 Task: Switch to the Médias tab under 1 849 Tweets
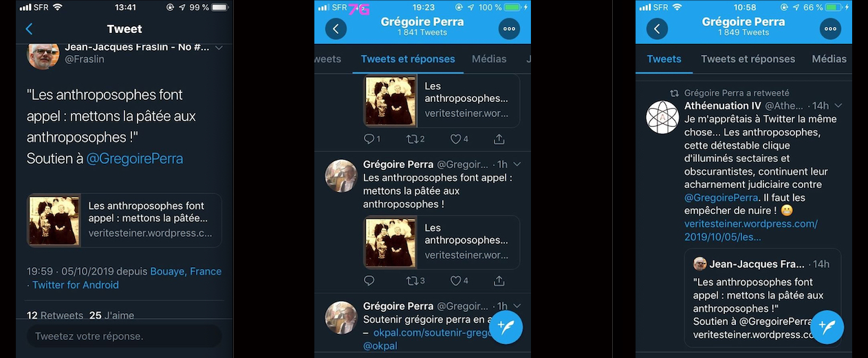(x=829, y=59)
